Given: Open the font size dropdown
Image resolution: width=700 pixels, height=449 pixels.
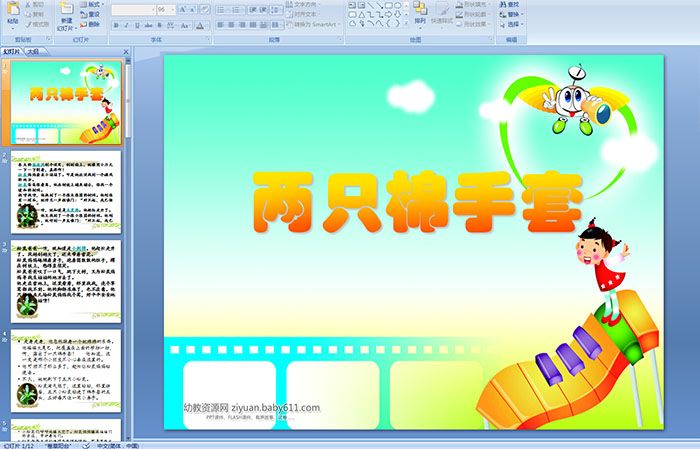Looking at the screenshot, I should coord(172,9).
